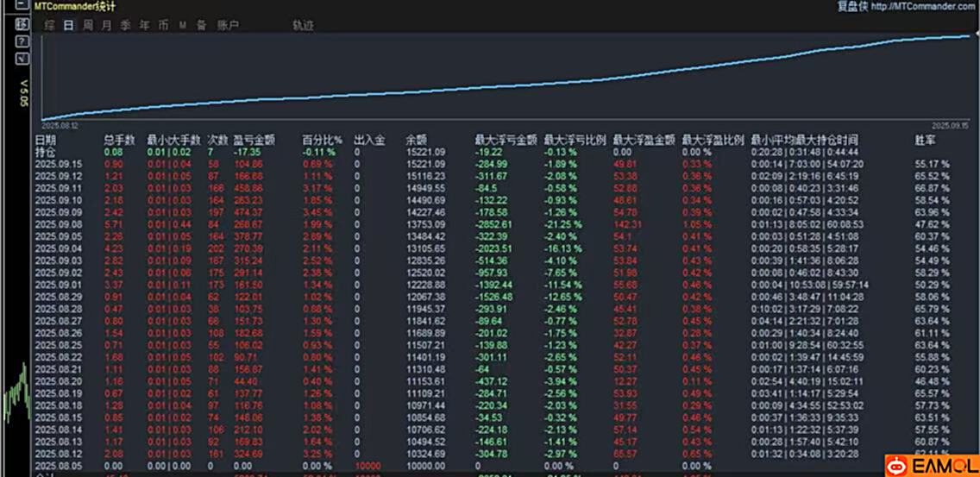Click the 最大浮亏金额 column header
The image size is (980, 477).
[506, 140]
